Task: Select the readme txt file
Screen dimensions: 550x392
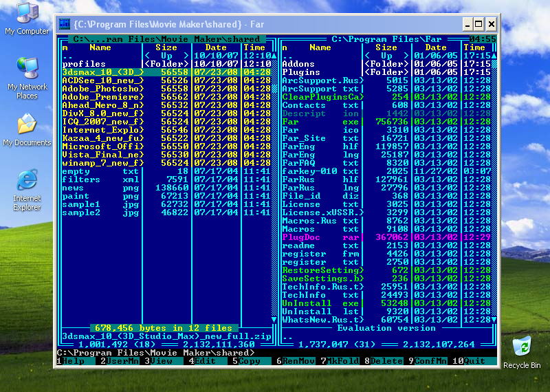Action: (386, 246)
